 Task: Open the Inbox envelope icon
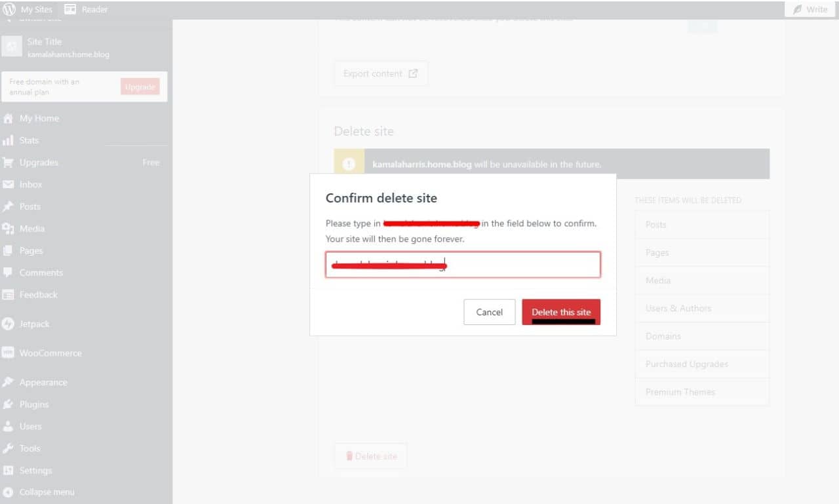10,184
